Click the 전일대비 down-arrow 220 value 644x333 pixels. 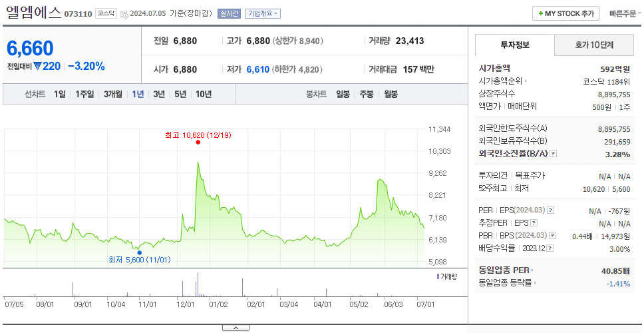[x=47, y=66]
